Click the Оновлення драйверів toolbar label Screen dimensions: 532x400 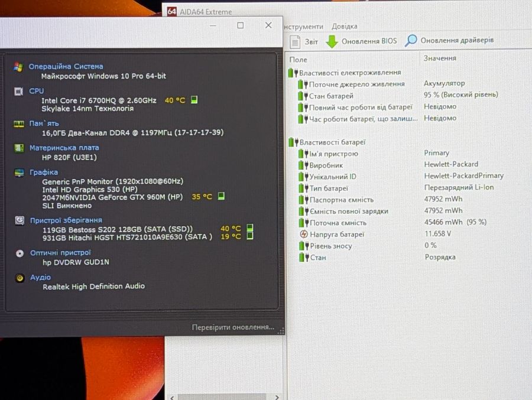[x=457, y=40]
